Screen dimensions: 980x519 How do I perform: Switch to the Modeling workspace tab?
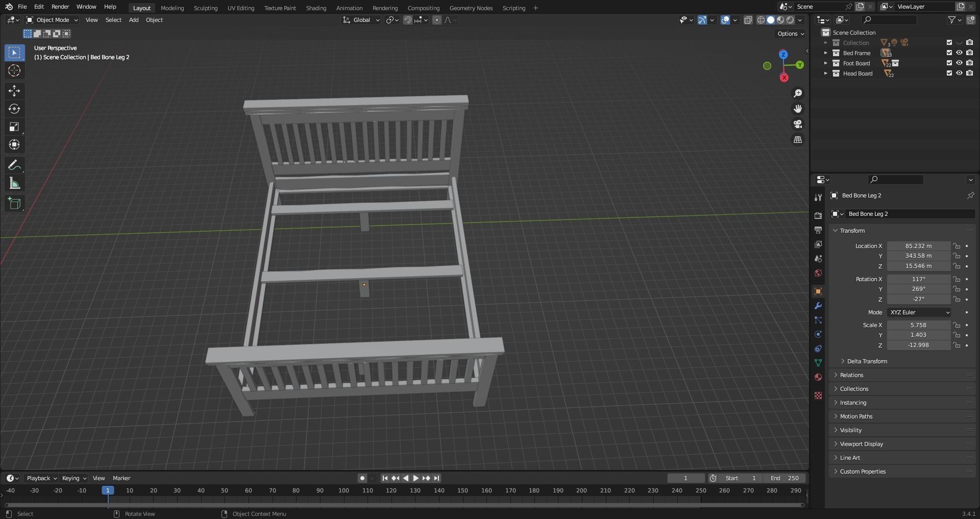tap(172, 8)
